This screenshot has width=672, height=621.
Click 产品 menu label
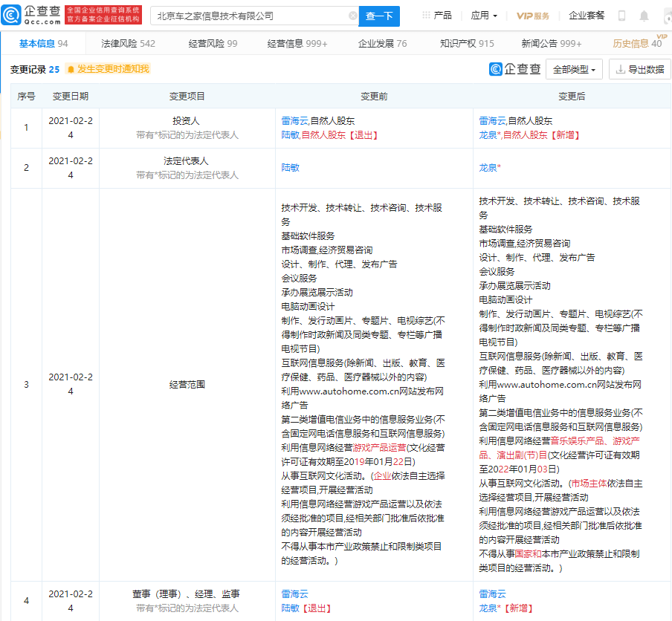point(442,16)
